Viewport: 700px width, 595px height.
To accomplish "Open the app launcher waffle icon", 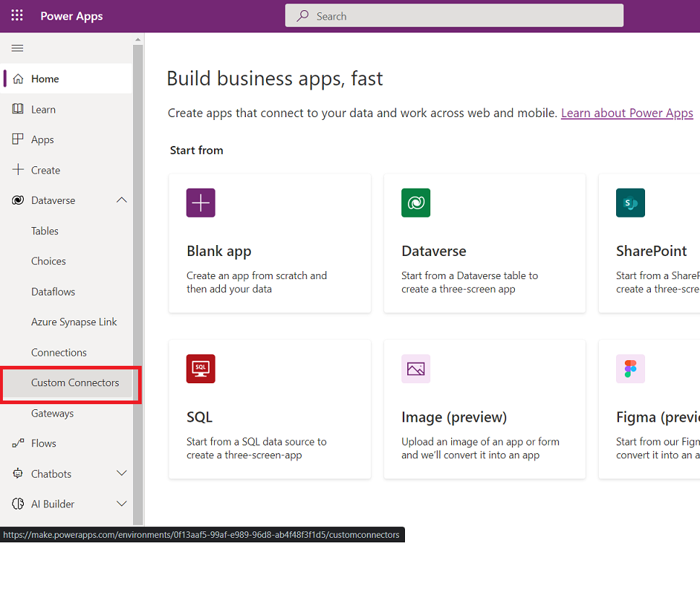I will (17, 16).
